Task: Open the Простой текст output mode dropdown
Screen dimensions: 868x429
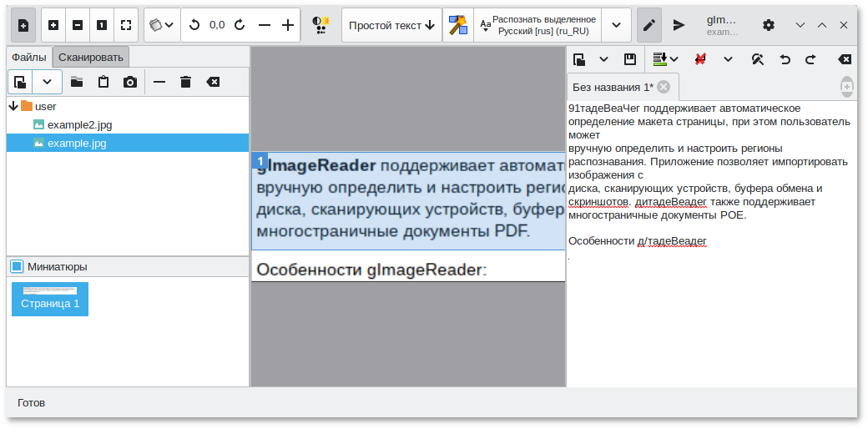Action: point(392,25)
